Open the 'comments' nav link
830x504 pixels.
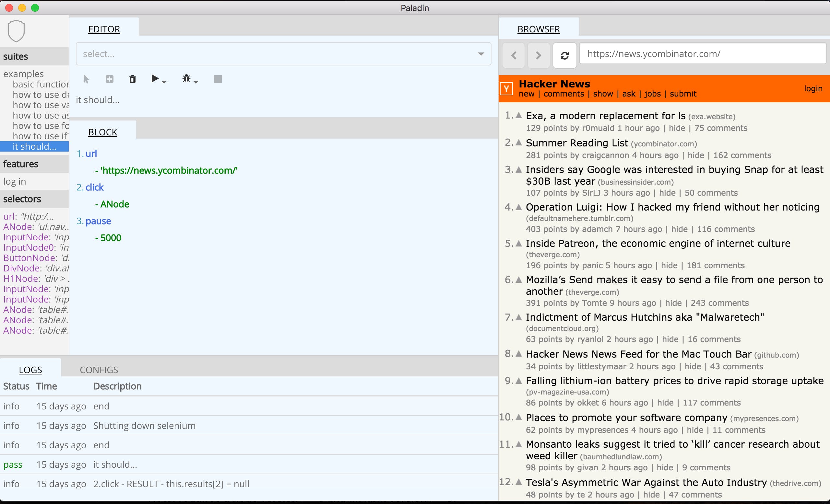click(563, 94)
